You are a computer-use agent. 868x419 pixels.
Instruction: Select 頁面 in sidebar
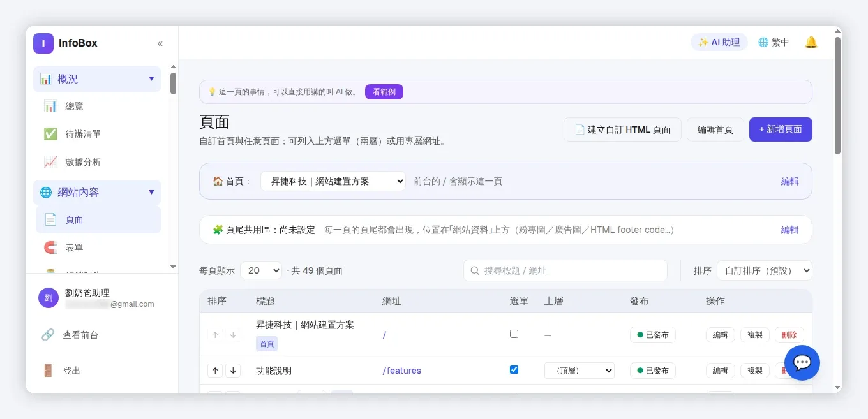98,219
